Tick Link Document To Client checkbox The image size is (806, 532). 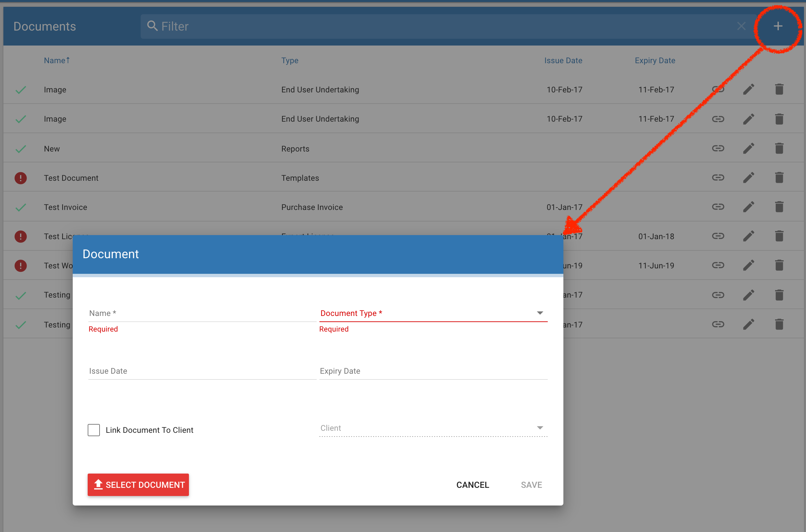(x=94, y=430)
